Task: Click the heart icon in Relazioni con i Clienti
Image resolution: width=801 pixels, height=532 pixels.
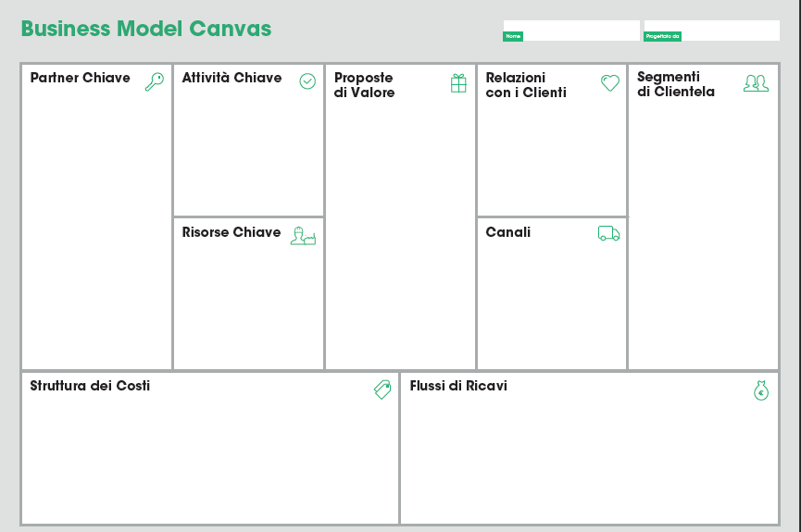Action: tap(610, 82)
